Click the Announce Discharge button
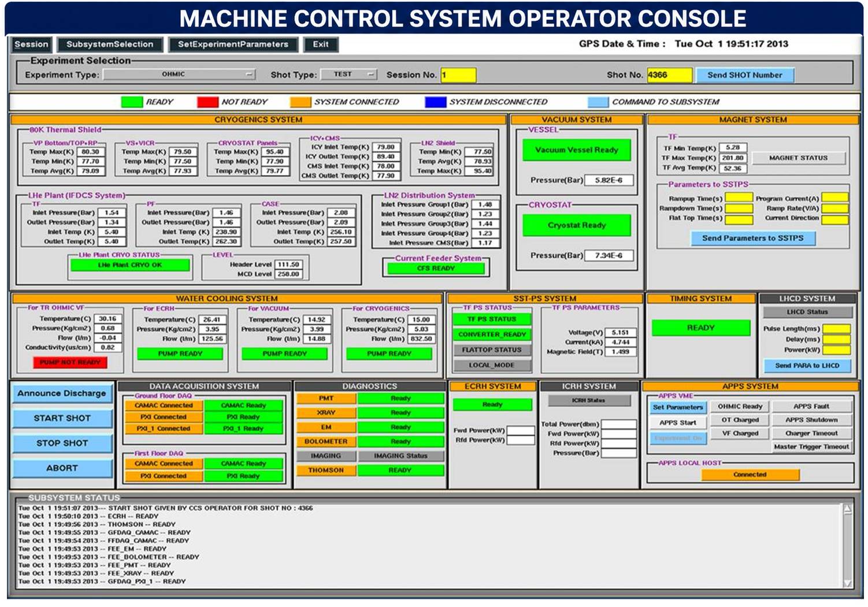Viewport: 868px width, 607px height. click(62, 393)
